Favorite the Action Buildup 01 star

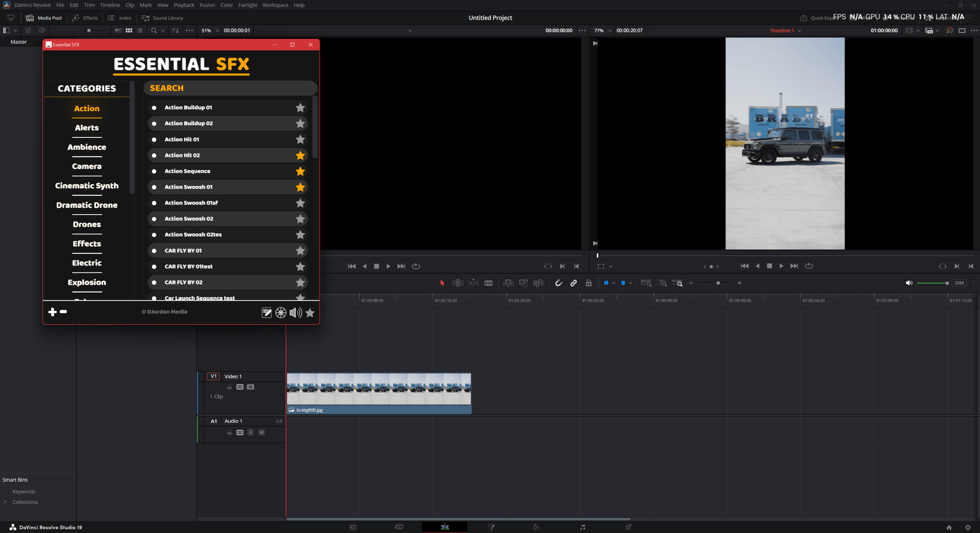pos(300,107)
